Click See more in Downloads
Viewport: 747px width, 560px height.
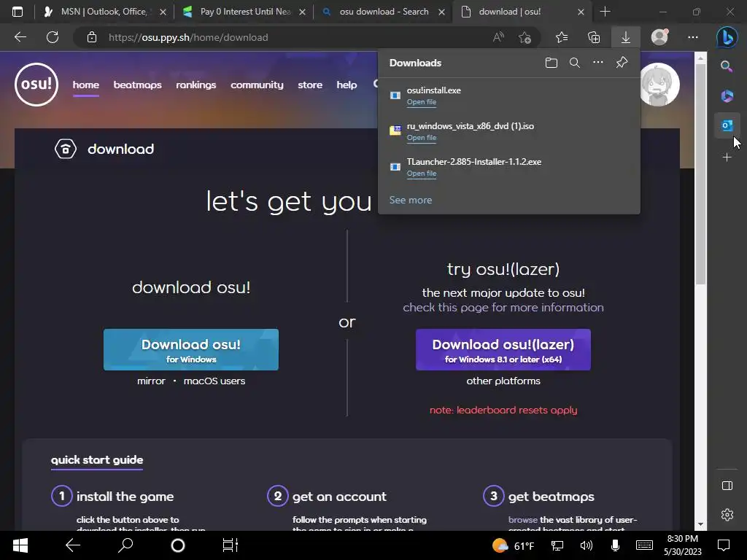[410, 200]
